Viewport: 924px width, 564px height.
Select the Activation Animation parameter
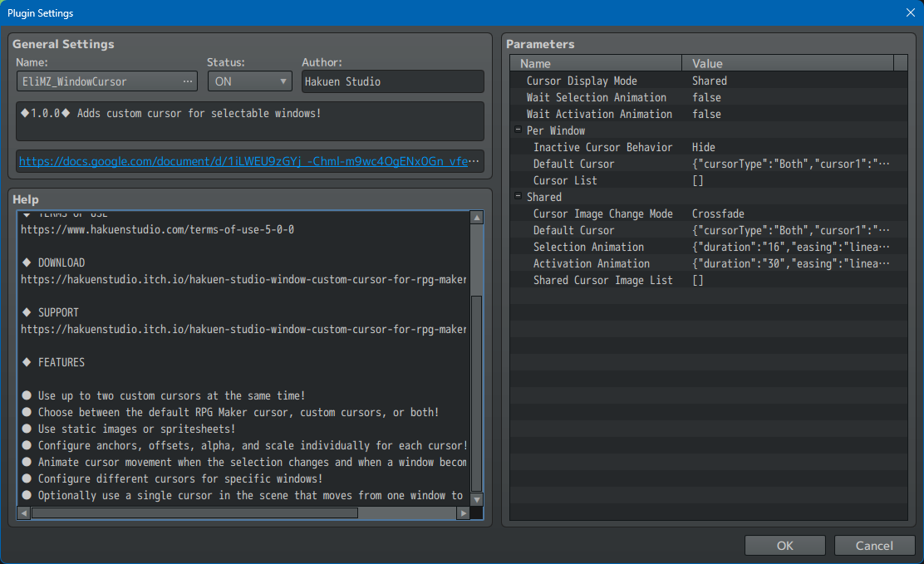coord(708,263)
